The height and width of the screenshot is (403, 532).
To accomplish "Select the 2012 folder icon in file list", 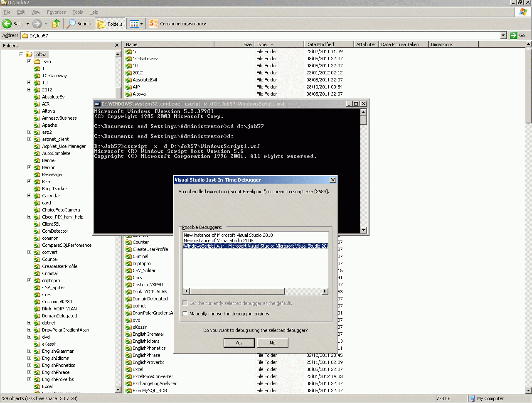I will [x=129, y=73].
